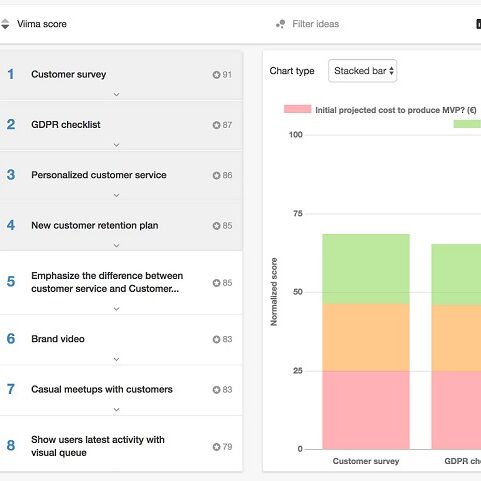Click rank number 1 beside Customer survey
The image size is (481, 481).
click(11, 74)
